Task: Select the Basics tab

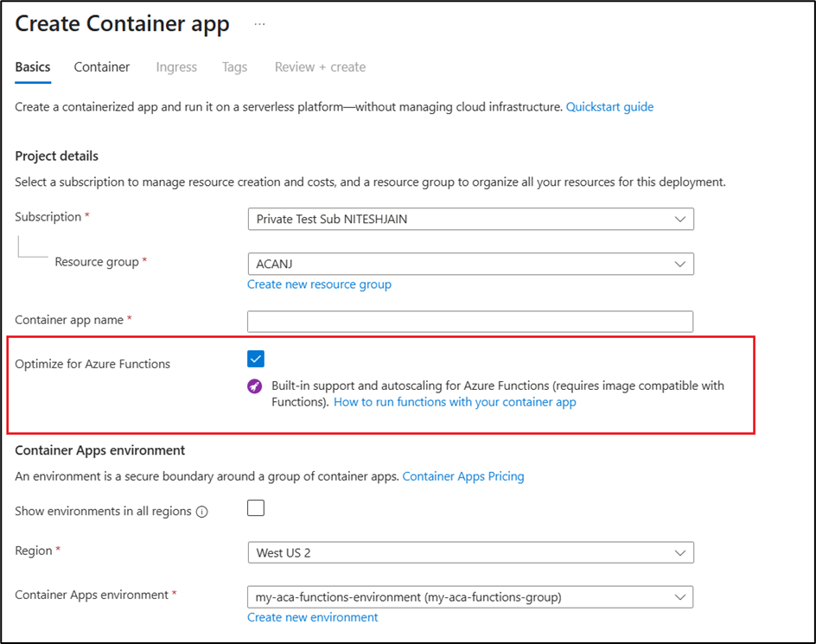Action: click(x=33, y=67)
